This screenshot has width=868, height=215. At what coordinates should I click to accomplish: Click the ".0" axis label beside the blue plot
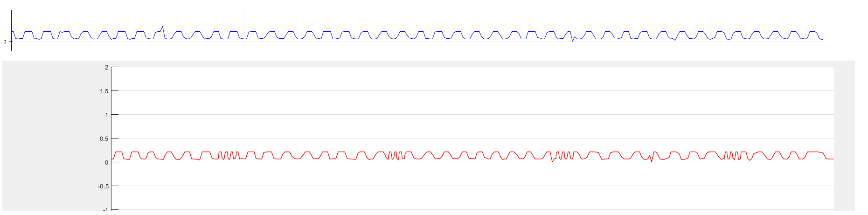tap(4, 42)
